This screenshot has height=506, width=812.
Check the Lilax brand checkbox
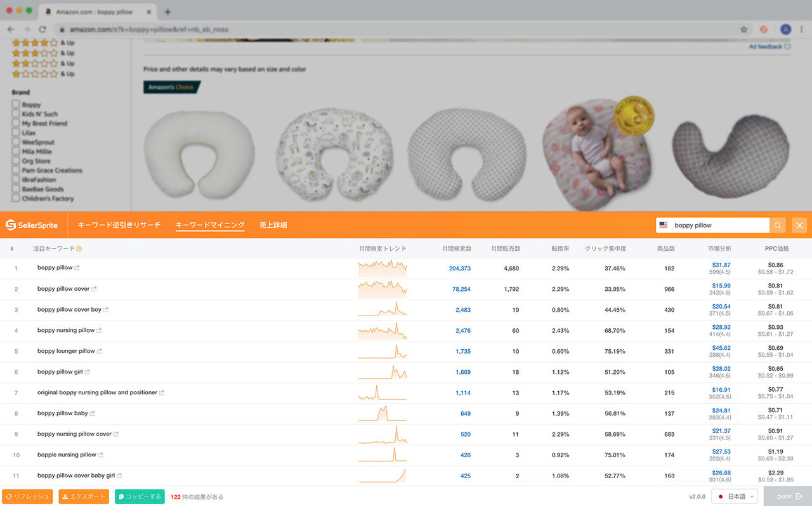tap(16, 133)
